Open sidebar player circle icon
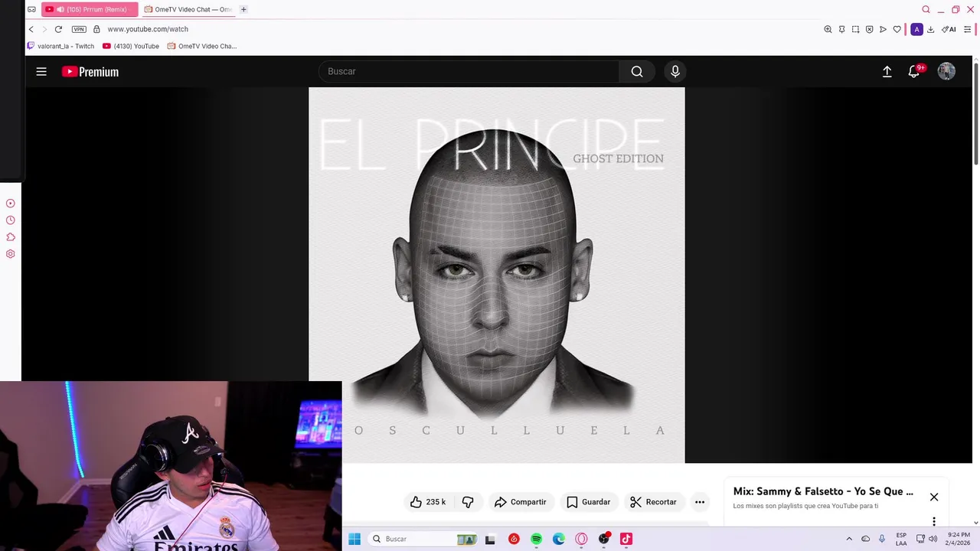The image size is (980, 551). [x=11, y=204]
